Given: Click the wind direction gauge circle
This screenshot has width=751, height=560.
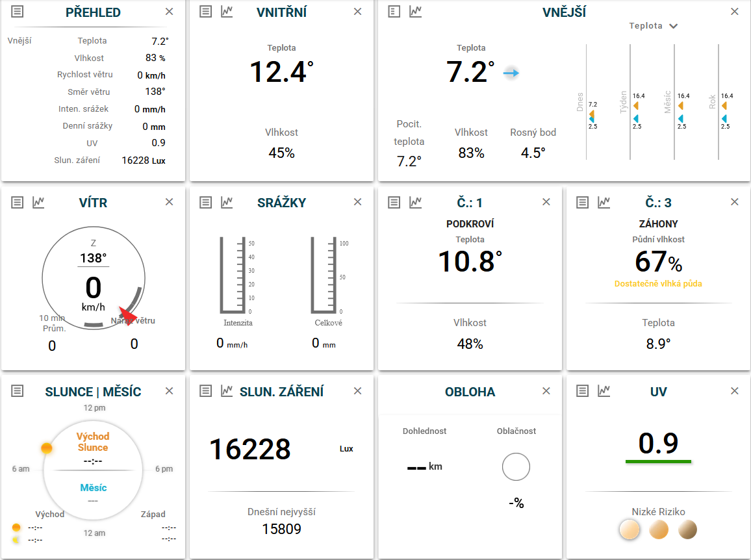Looking at the screenshot, I should click(93, 277).
